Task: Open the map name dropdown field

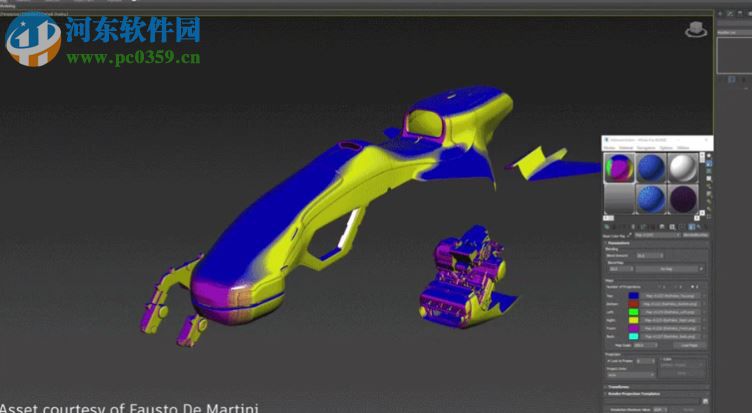Action: point(658,235)
